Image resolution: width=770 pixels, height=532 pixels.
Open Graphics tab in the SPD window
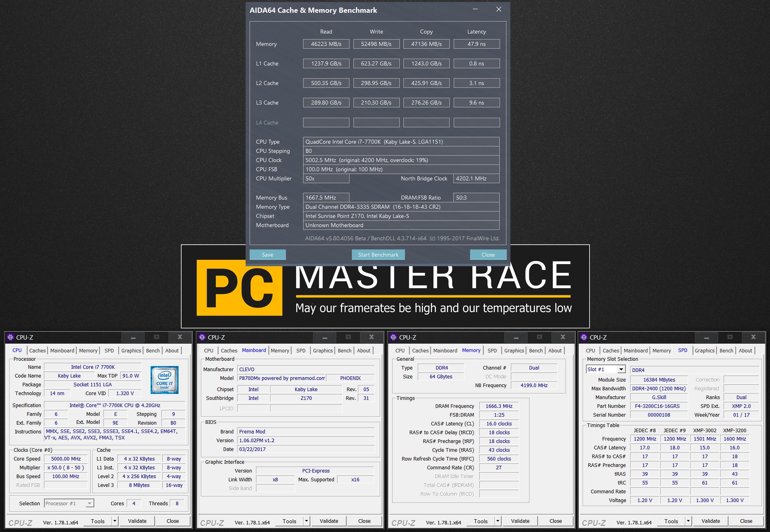pyautogui.click(x=705, y=350)
